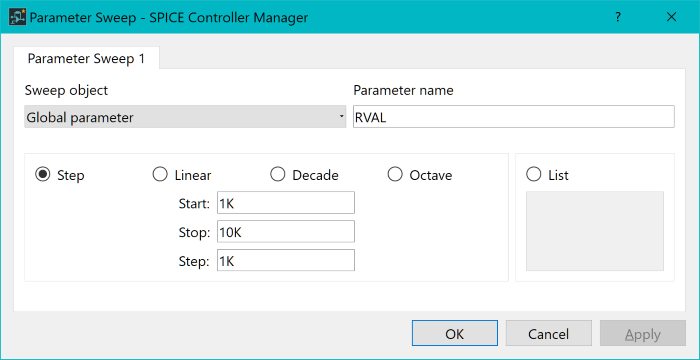Click the Parameter name field containing RVAL
This screenshot has width=700, height=360.
click(514, 117)
